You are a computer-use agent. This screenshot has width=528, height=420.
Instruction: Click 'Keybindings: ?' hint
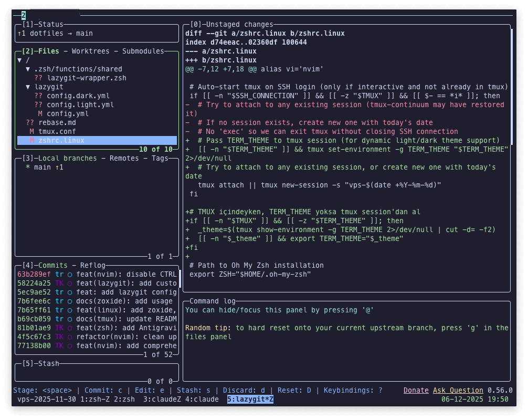(x=353, y=391)
